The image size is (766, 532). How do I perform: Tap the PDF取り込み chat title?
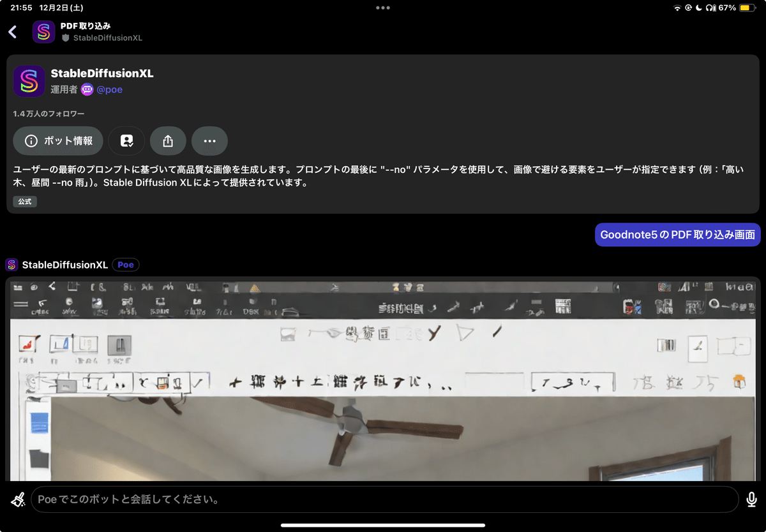coord(85,26)
